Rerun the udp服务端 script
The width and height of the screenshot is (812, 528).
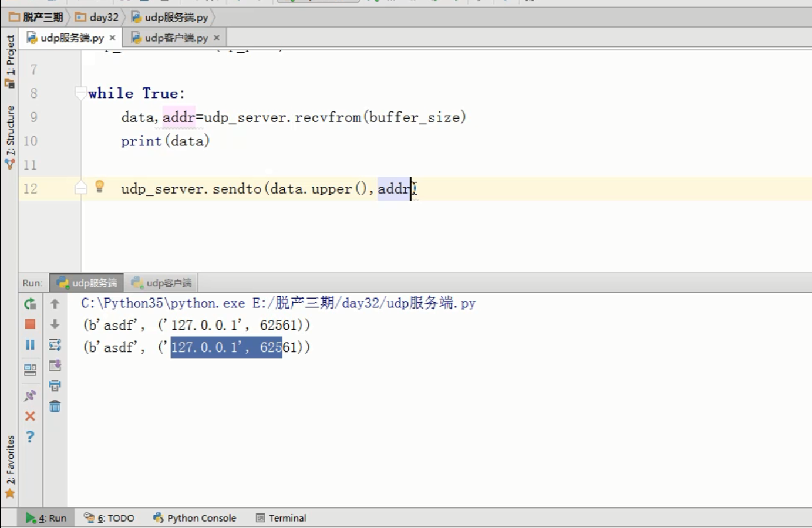(30, 304)
